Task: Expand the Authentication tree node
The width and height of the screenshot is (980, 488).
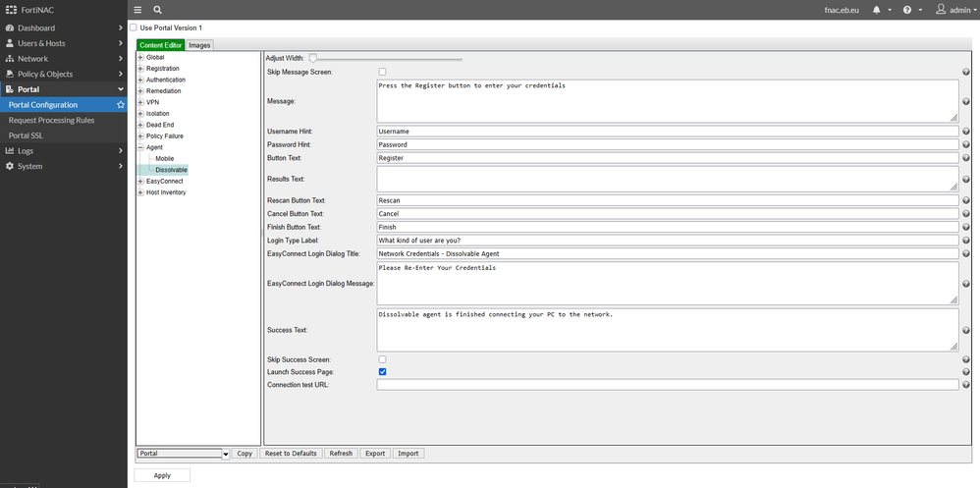Action: [140, 80]
